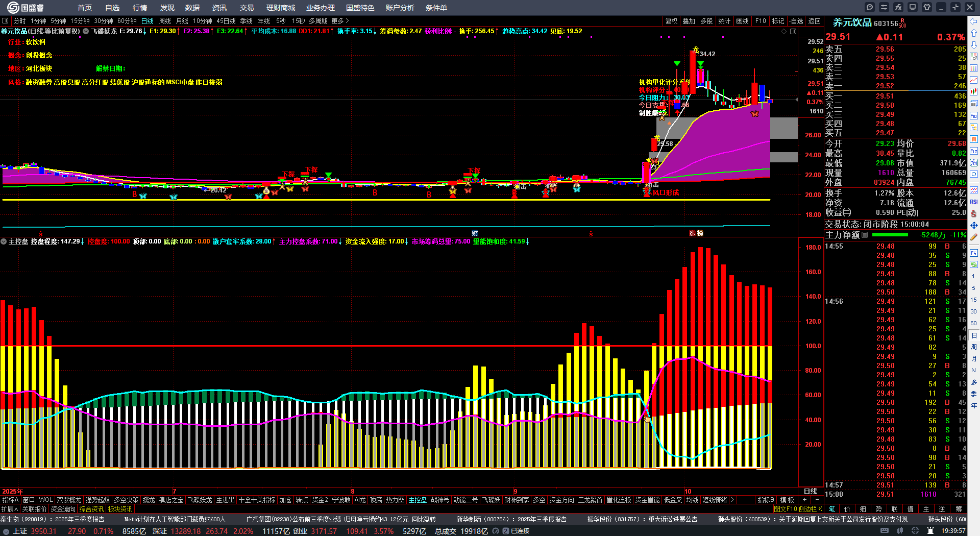Click the 日 period icon in right sidebar

coord(974,335)
